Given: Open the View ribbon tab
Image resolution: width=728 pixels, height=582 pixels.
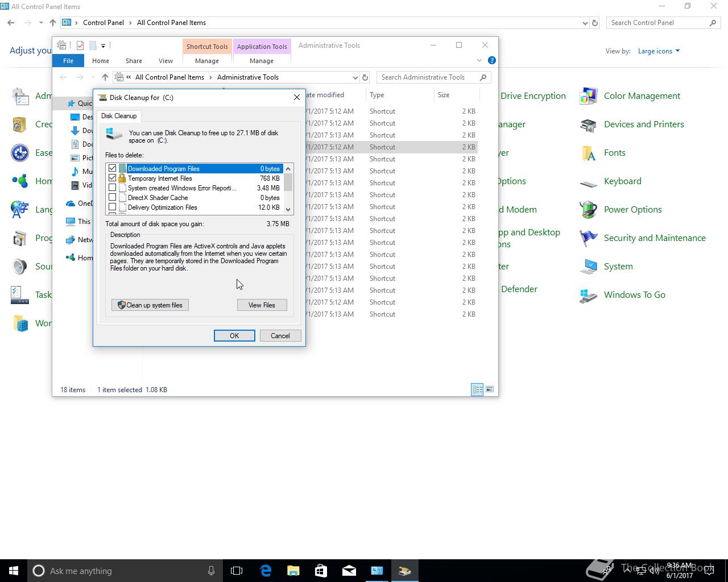Looking at the screenshot, I should pyautogui.click(x=166, y=60).
